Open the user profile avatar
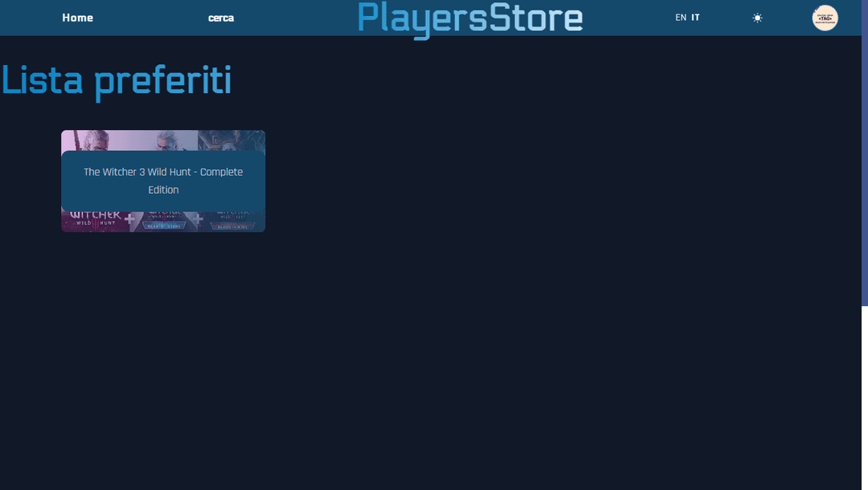This screenshot has height=490, width=868. (825, 18)
